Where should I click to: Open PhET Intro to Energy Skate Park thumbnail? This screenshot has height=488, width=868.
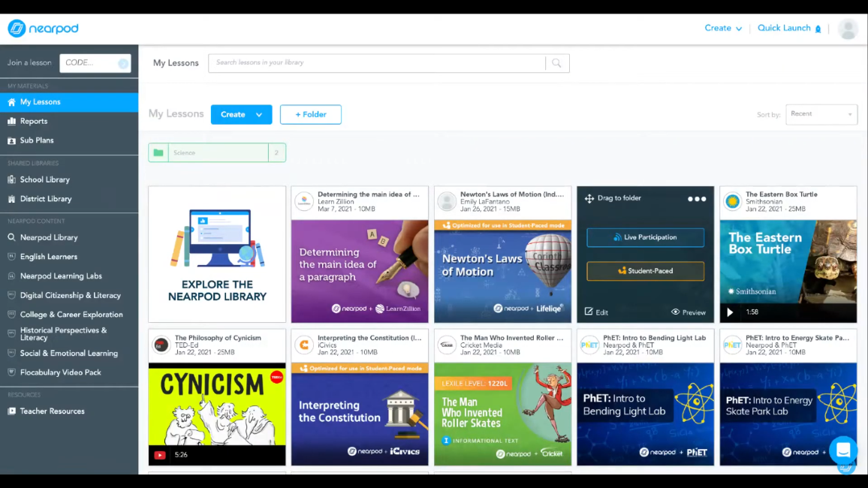point(788,414)
